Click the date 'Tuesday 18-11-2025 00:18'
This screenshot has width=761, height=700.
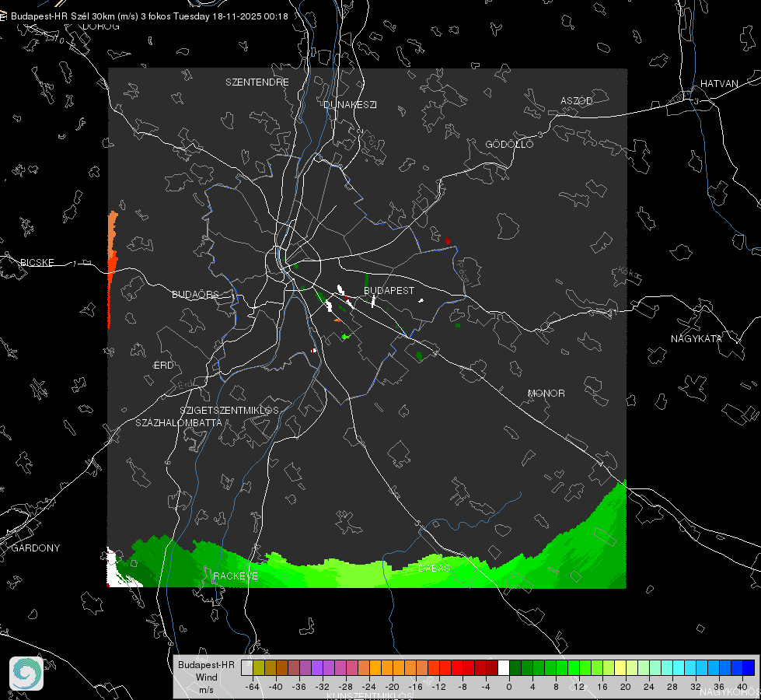(x=231, y=16)
